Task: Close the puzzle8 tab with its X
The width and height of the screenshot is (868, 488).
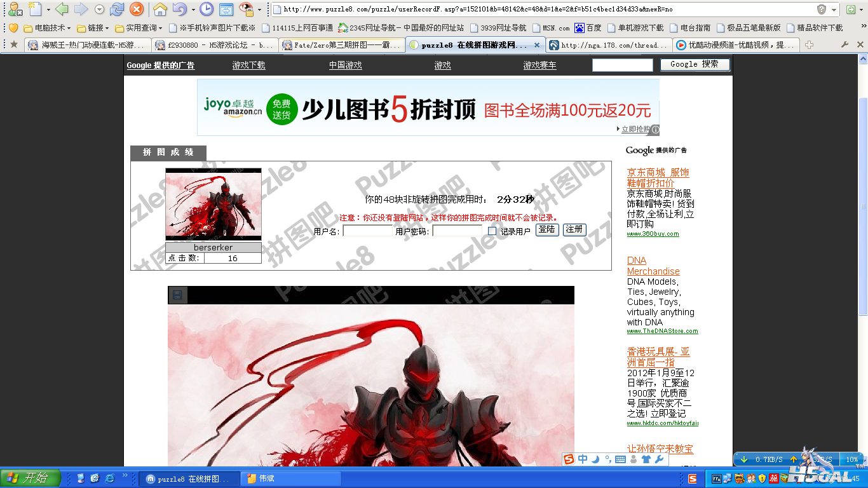Action: click(537, 45)
